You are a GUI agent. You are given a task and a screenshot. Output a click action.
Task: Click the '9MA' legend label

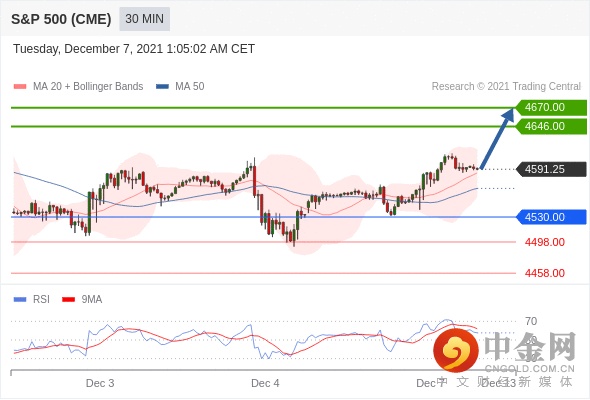(x=92, y=300)
